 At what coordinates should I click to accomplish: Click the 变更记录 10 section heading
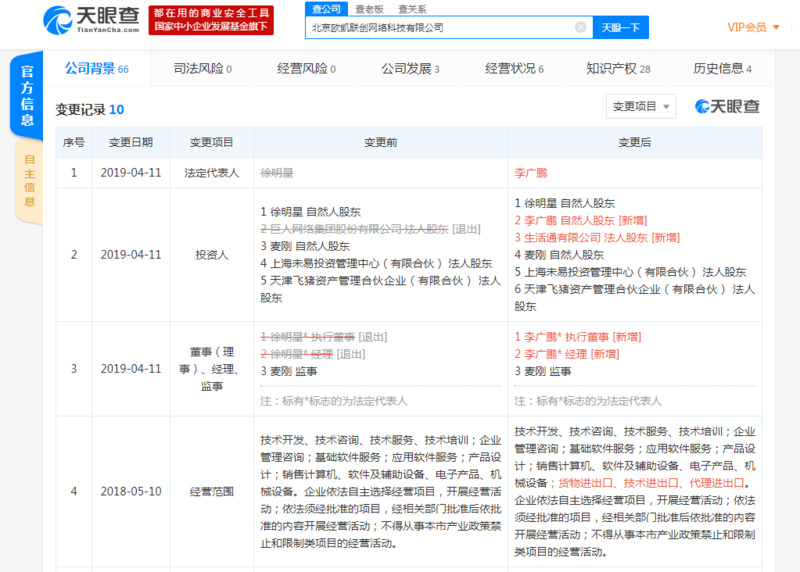point(90,109)
